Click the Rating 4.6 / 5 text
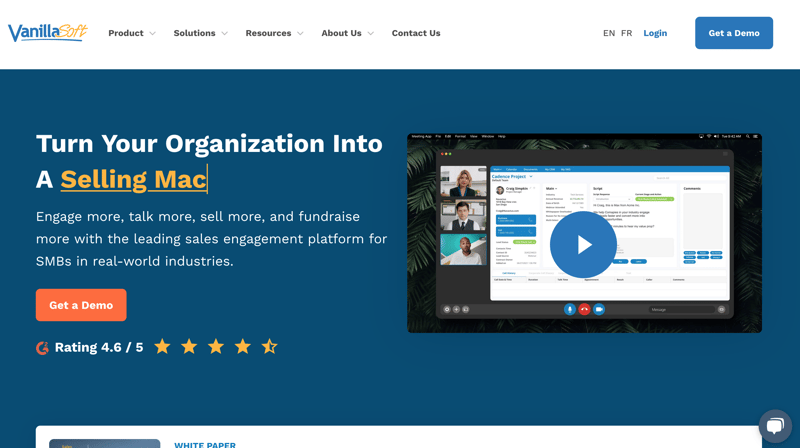800x448 pixels. pos(99,347)
